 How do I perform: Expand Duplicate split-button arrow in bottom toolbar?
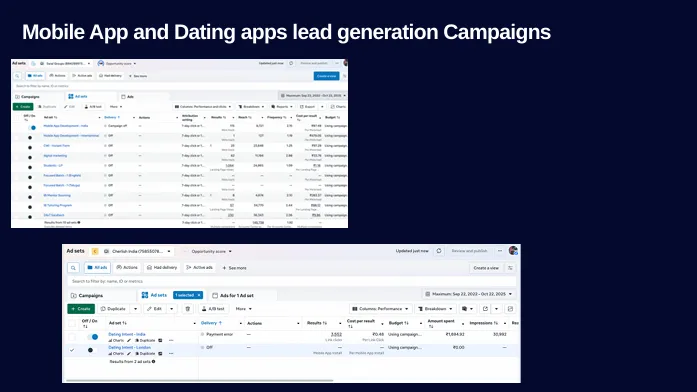point(136,308)
